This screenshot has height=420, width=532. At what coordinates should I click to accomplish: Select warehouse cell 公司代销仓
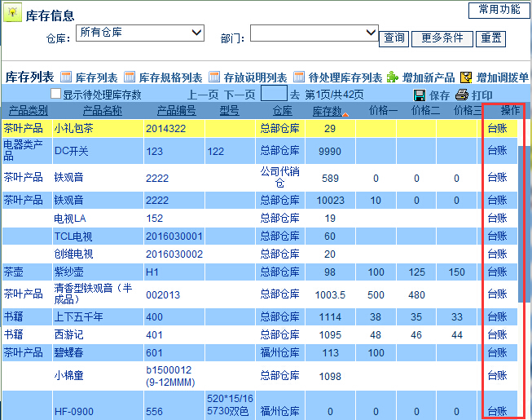(279, 177)
